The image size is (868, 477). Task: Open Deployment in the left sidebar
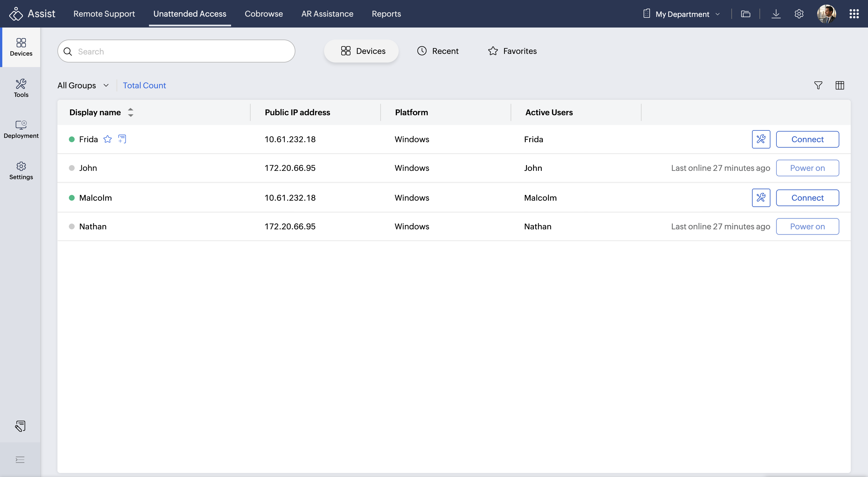pyautogui.click(x=21, y=129)
